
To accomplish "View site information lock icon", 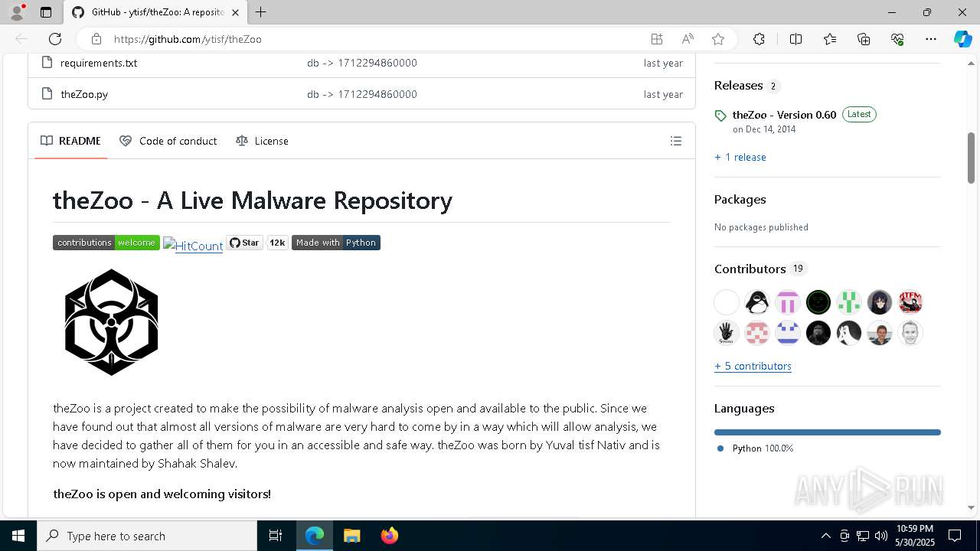I will click(x=96, y=39).
